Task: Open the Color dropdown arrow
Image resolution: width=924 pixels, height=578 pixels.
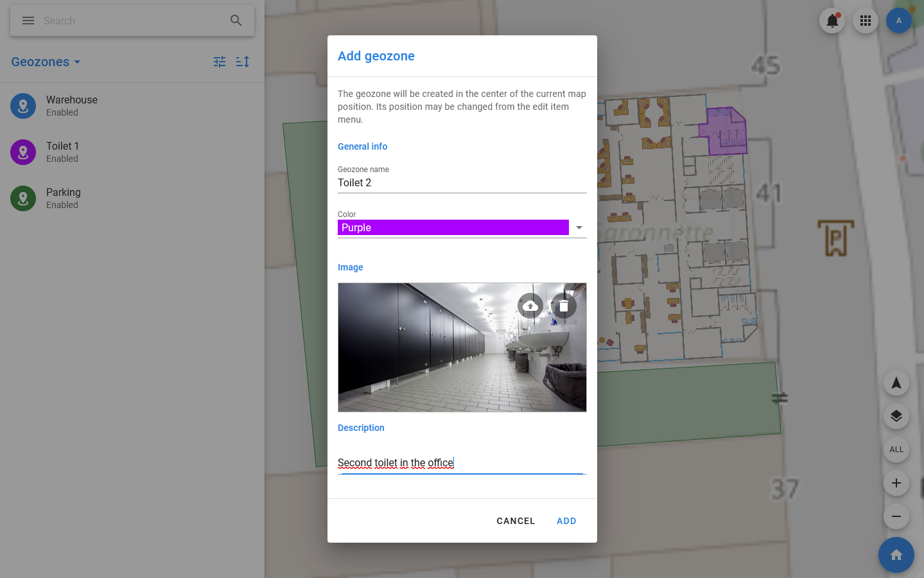Action: tap(579, 228)
